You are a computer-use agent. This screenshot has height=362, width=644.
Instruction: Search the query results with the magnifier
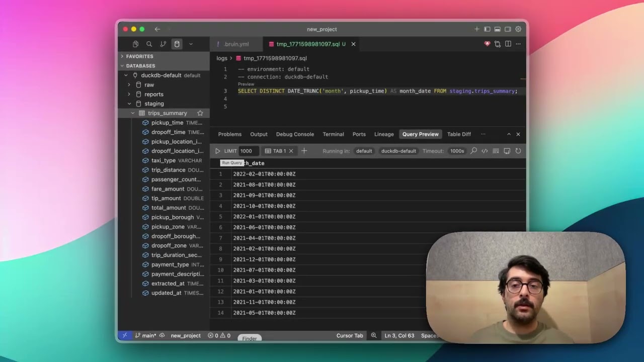pos(473,151)
